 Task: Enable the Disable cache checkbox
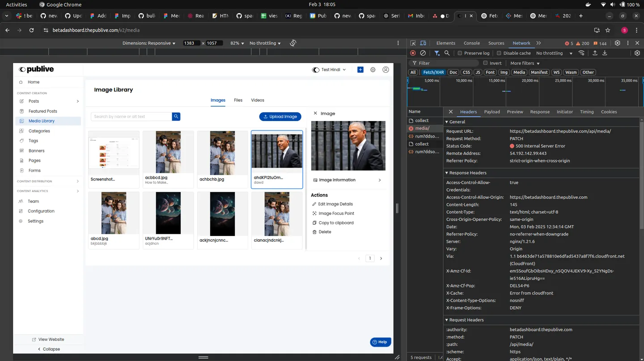[x=499, y=53]
